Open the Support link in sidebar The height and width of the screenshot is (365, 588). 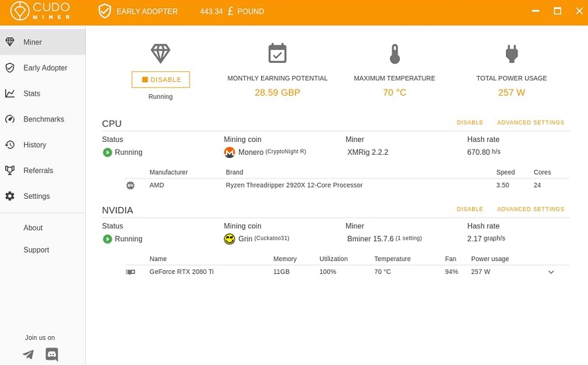pyautogui.click(x=36, y=250)
